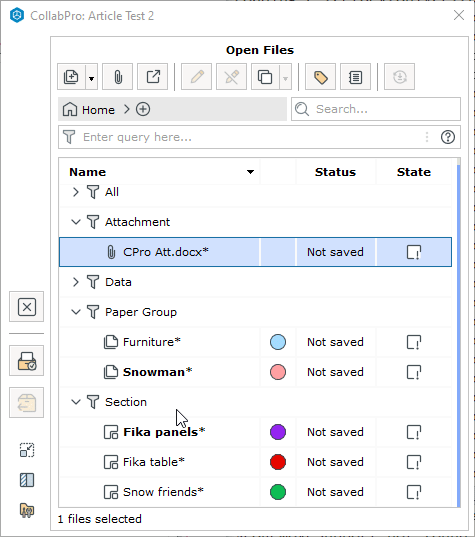Click the Home breadcrumb button
Viewport: 475px width, 537px height.
89,110
